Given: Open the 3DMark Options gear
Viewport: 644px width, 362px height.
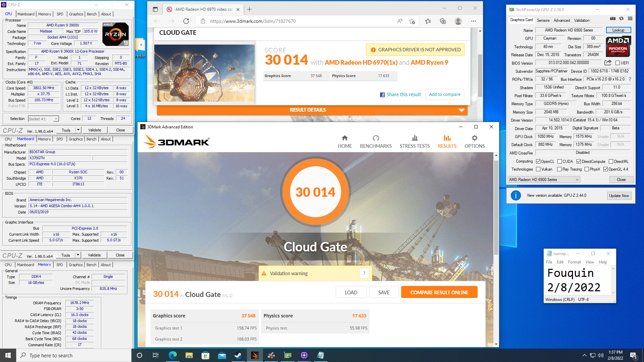Looking at the screenshot, I should [x=475, y=142].
